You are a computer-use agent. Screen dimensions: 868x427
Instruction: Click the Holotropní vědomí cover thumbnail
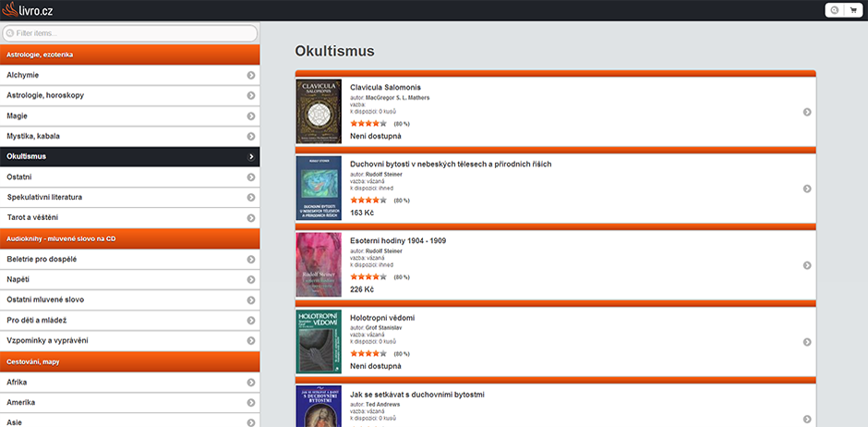click(319, 342)
